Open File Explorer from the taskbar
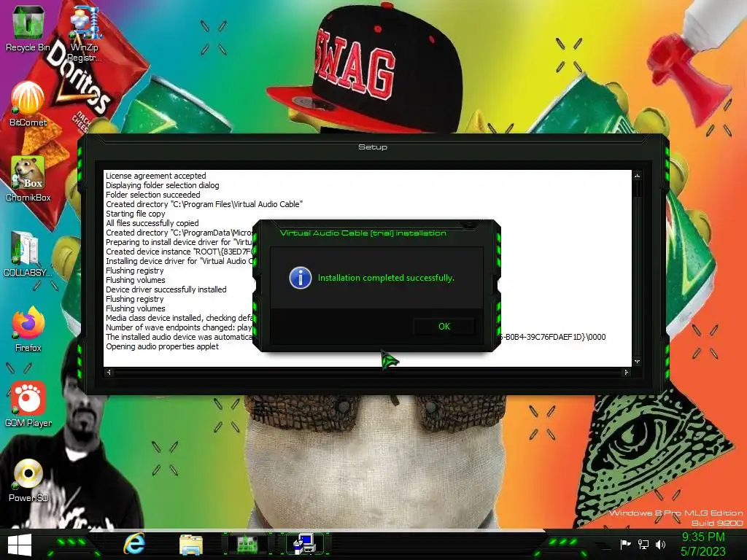 coord(191,545)
